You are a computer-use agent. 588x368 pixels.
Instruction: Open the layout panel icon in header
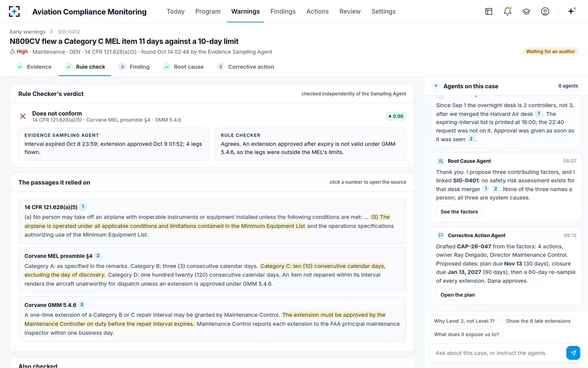(x=489, y=11)
